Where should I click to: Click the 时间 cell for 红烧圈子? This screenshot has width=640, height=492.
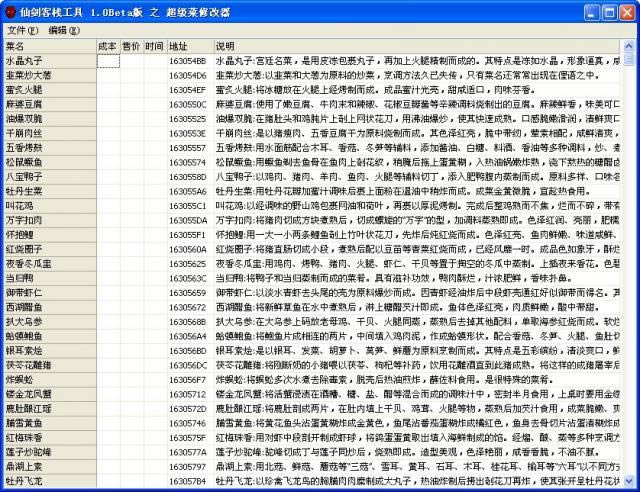(154, 248)
